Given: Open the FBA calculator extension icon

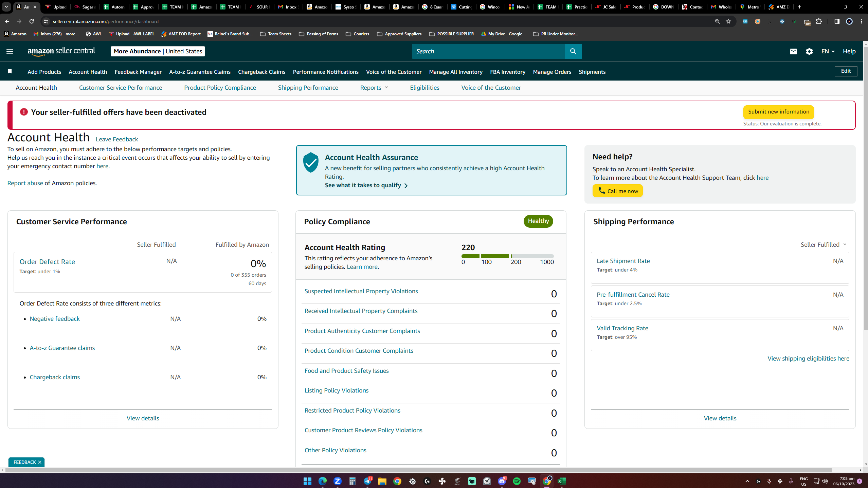Looking at the screenshot, I should coord(745,21).
